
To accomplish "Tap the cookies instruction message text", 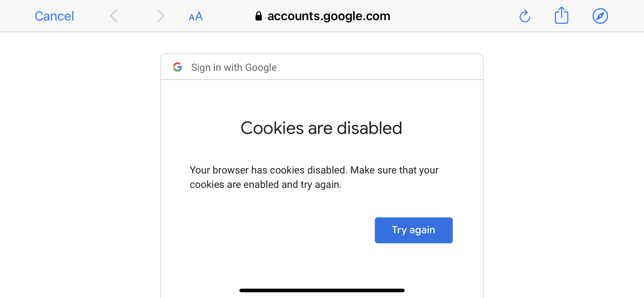I will coord(314,177).
